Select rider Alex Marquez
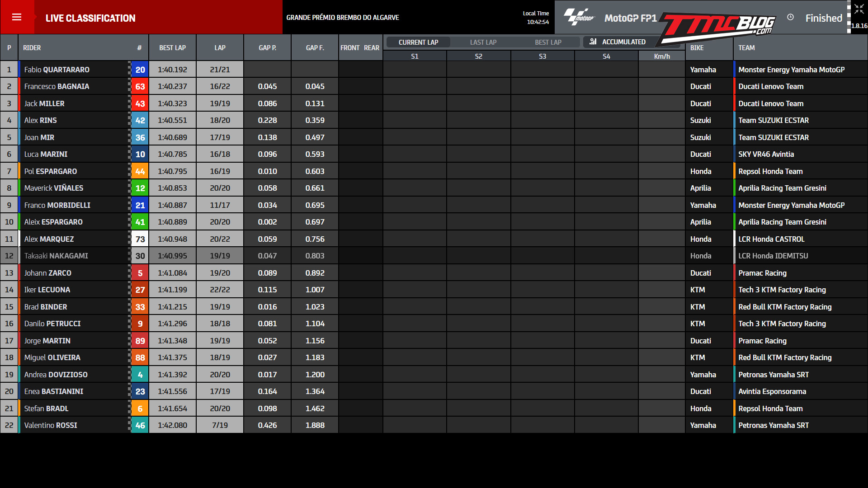868x488 pixels. click(49, 239)
